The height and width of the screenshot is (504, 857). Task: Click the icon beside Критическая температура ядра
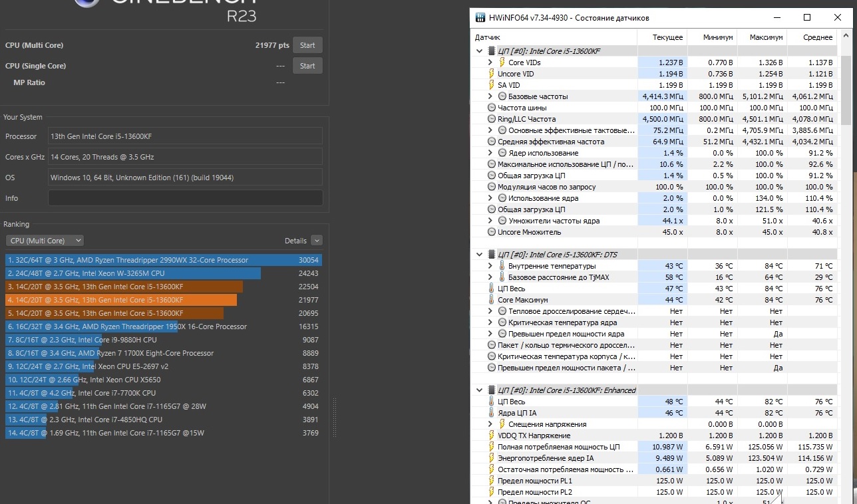point(502,322)
